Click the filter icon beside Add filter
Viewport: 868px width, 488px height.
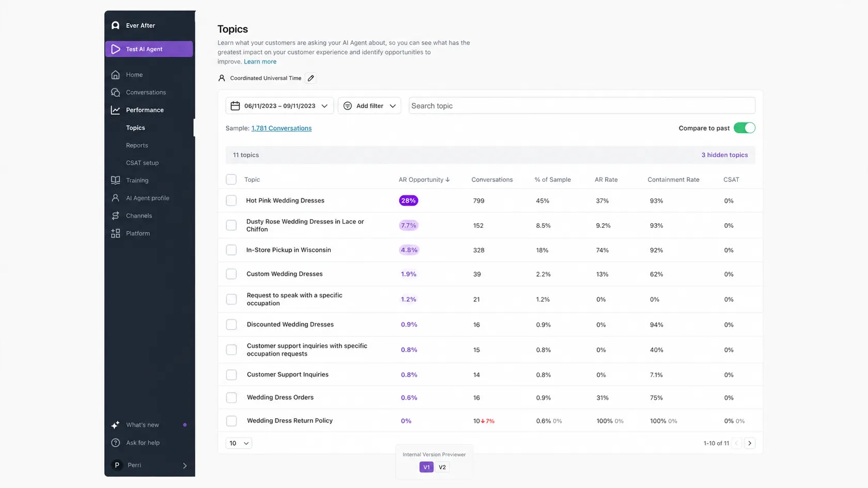tap(348, 106)
